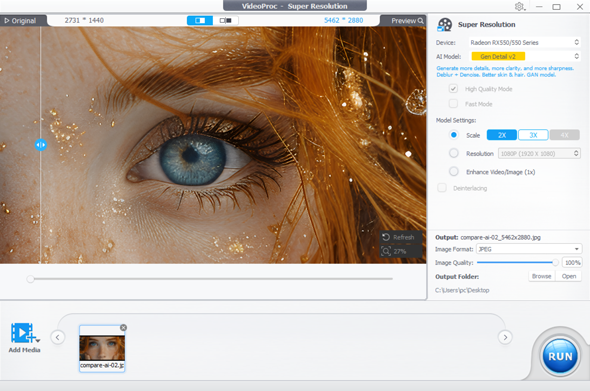This screenshot has width=590, height=391.
Task: Select the compare-ai-02 thumbnail
Action: (102, 348)
